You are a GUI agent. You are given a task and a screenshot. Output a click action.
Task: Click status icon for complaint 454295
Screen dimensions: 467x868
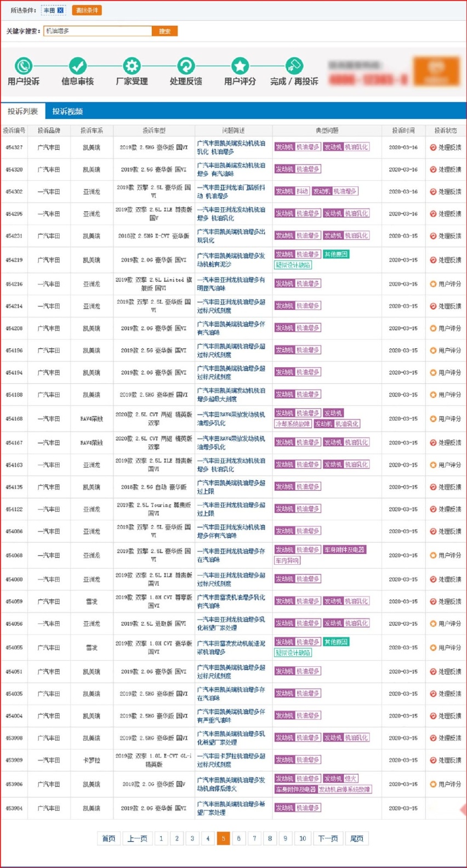(433, 214)
